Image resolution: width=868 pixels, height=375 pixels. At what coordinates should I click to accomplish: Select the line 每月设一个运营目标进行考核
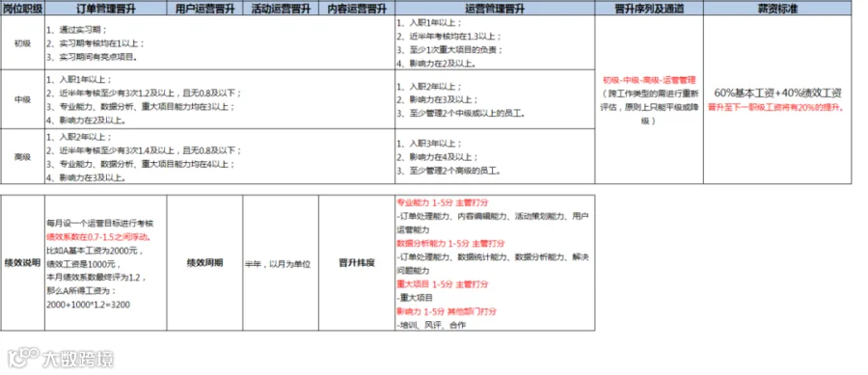pyautogui.click(x=100, y=224)
